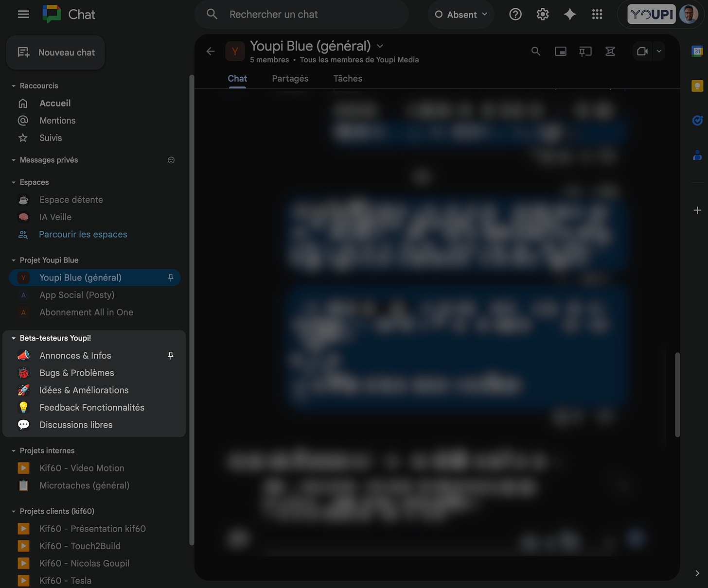Open the Help question mark icon
The height and width of the screenshot is (588, 708).
pos(515,15)
